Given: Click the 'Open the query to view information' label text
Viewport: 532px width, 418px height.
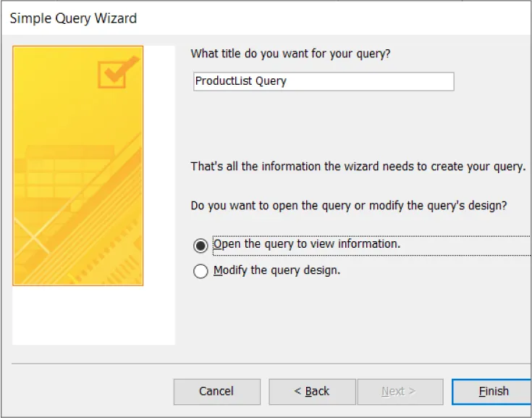Looking at the screenshot, I should pos(307,245).
